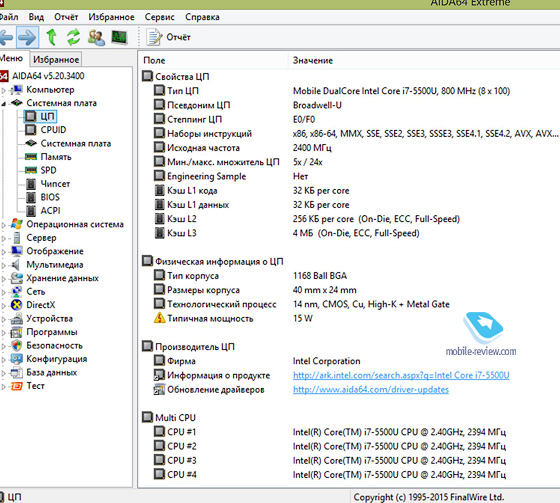Expand the DirectX node
The image size is (560, 503).
(x=4, y=306)
